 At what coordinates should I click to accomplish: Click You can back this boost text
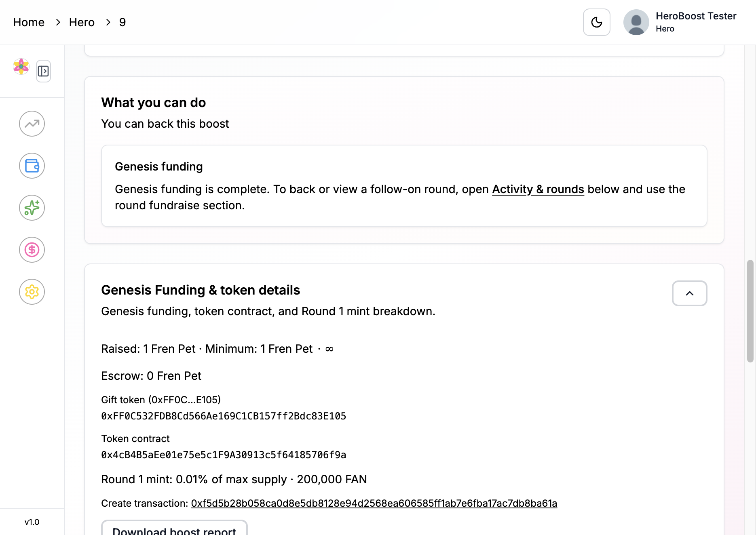click(x=165, y=124)
